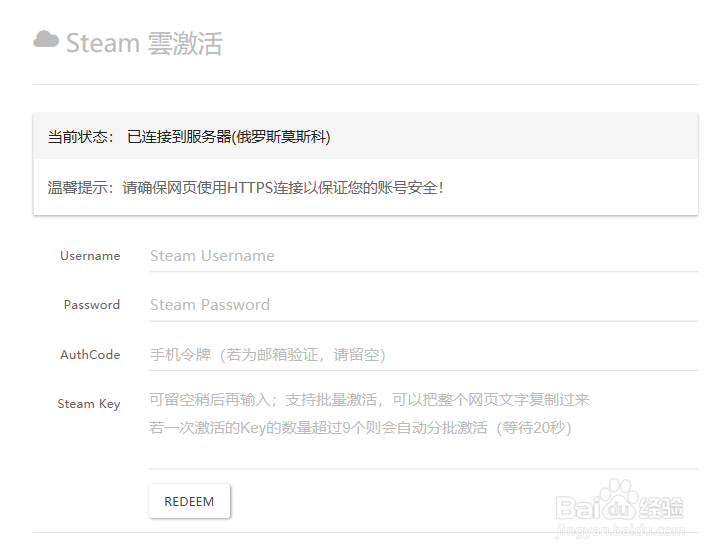This screenshot has height=556, width=724.
Task: Click the cloud icon beside Steam title
Action: [46, 39]
